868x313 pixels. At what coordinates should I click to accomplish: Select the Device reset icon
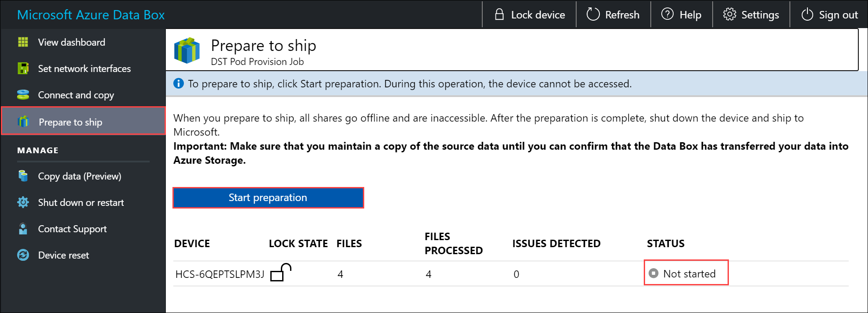pyautogui.click(x=23, y=255)
